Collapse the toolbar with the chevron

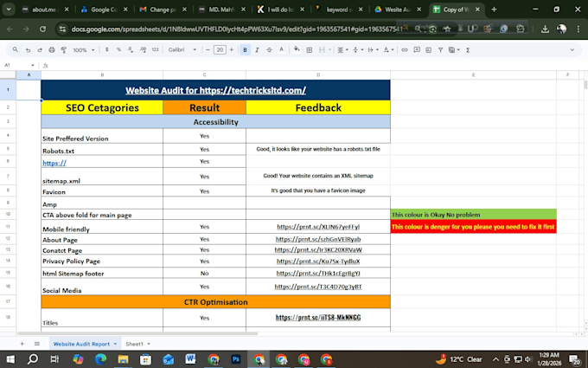pos(572,50)
